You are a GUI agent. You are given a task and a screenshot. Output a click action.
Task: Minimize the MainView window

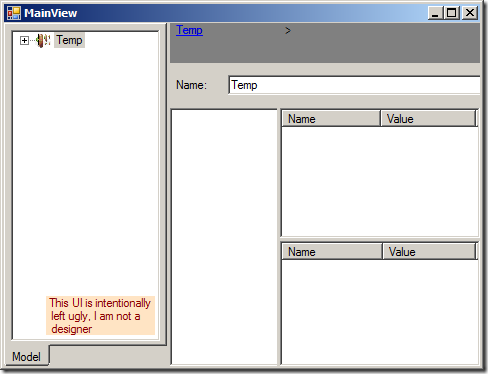(435, 13)
